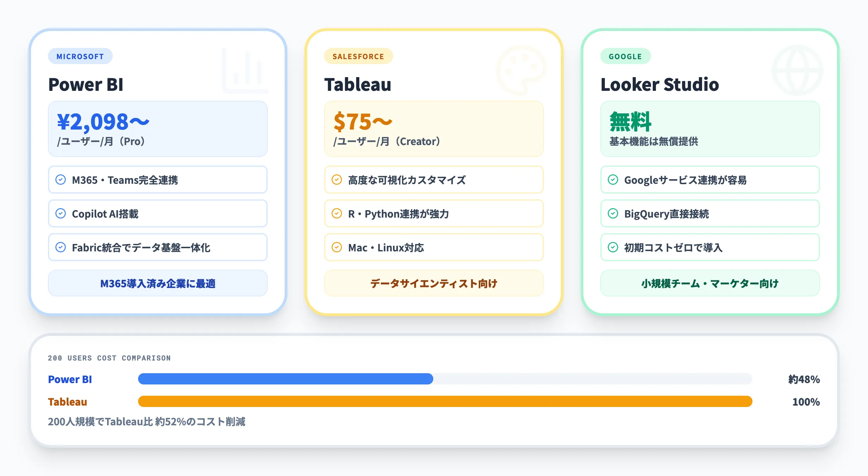Click the check icon beside R・Python連携が強力
Viewport: 868px width, 476px height.
click(337, 213)
